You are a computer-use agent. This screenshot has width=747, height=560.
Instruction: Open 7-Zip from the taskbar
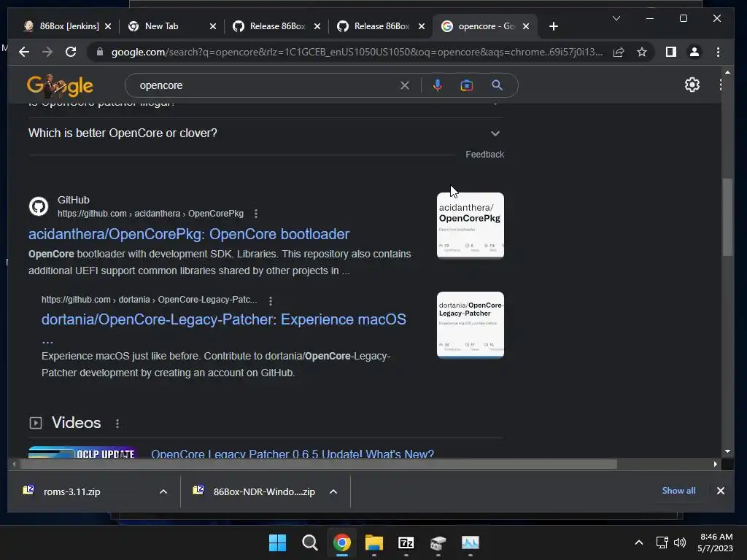point(406,542)
